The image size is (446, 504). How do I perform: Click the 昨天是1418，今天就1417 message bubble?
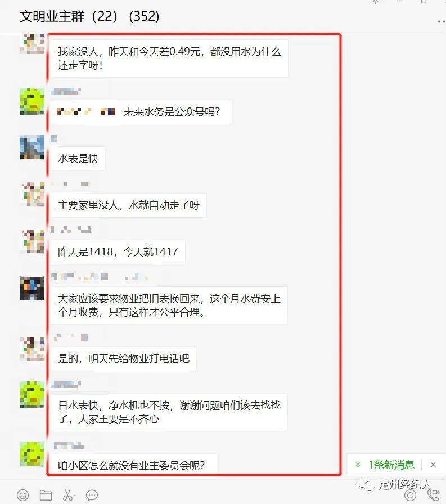pos(118,251)
